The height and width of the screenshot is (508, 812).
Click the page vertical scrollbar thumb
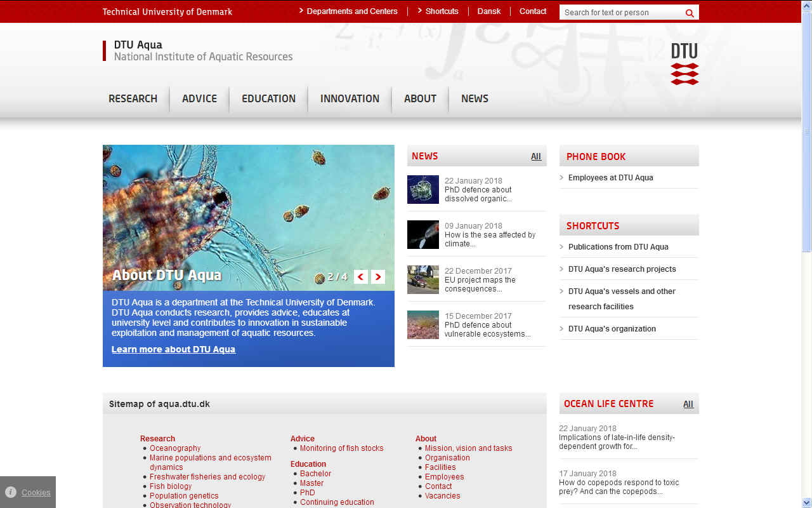pos(806,131)
